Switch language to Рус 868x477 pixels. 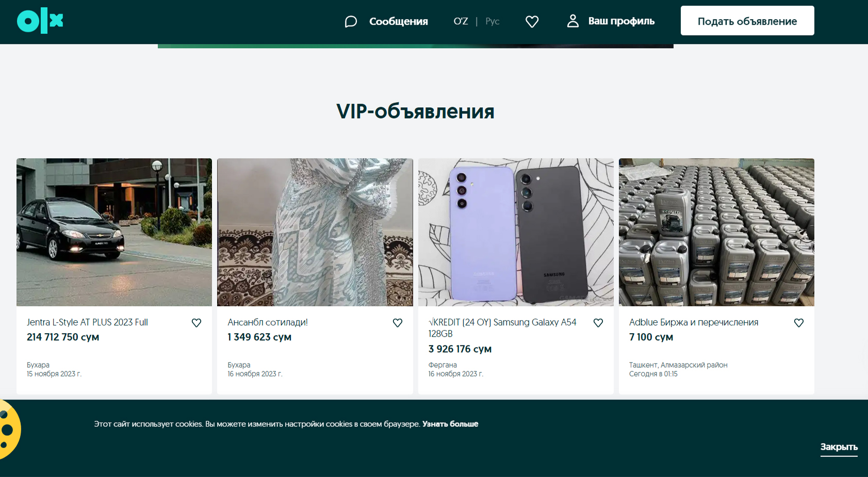[x=493, y=21]
